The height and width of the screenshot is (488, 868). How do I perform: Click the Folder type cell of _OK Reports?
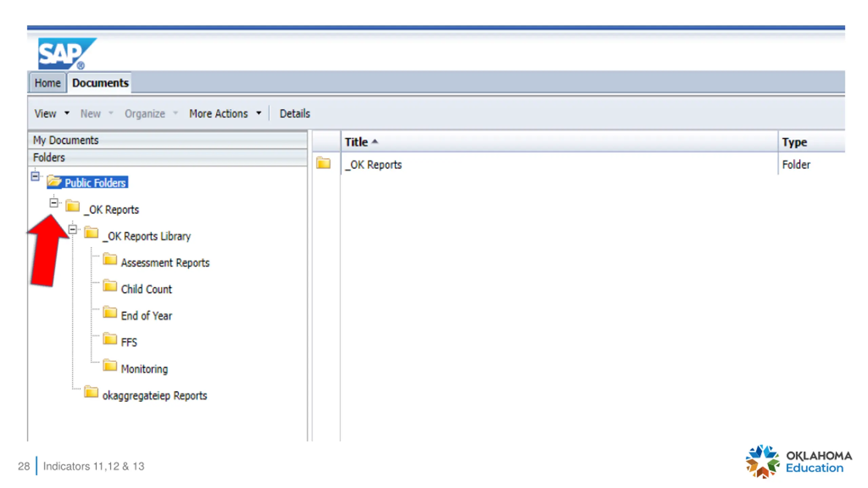pyautogui.click(x=796, y=165)
